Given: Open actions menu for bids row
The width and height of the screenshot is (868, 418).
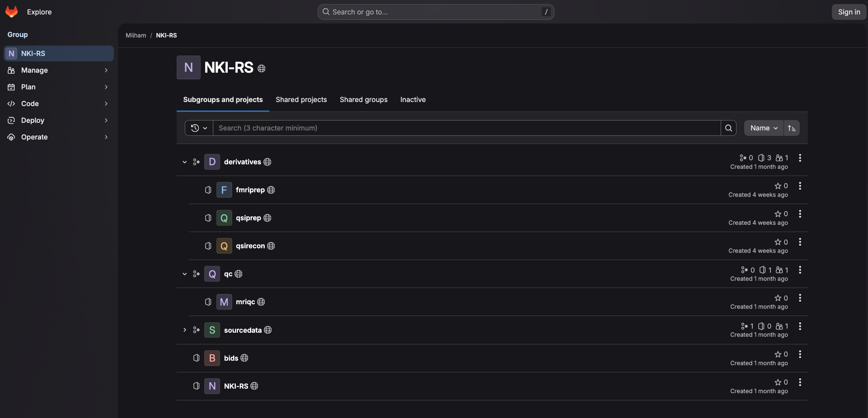Looking at the screenshot, I should click(800, 354).
